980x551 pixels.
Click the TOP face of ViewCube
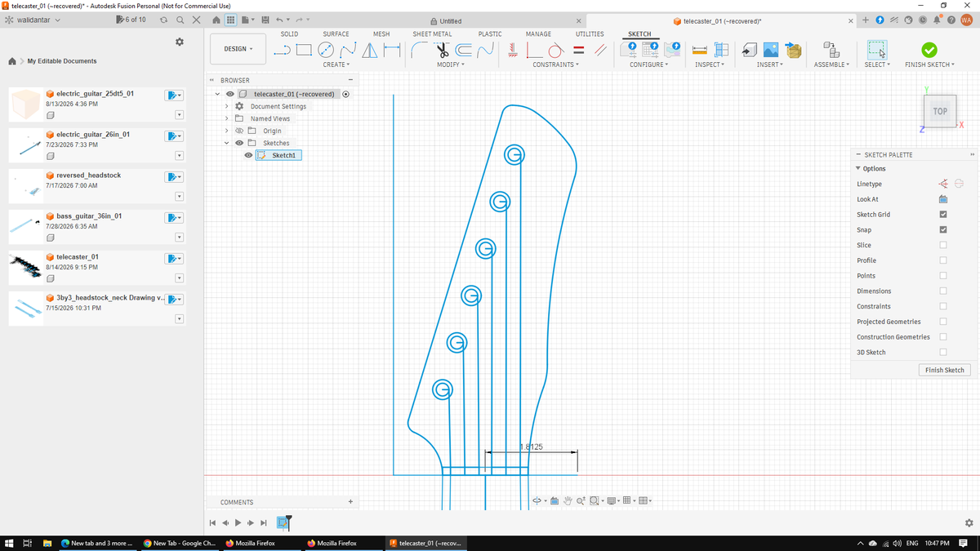coord(940,112)
